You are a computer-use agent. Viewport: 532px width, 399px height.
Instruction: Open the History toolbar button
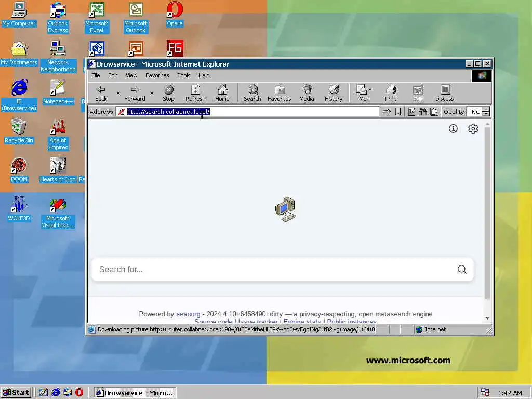click(334, 93)
